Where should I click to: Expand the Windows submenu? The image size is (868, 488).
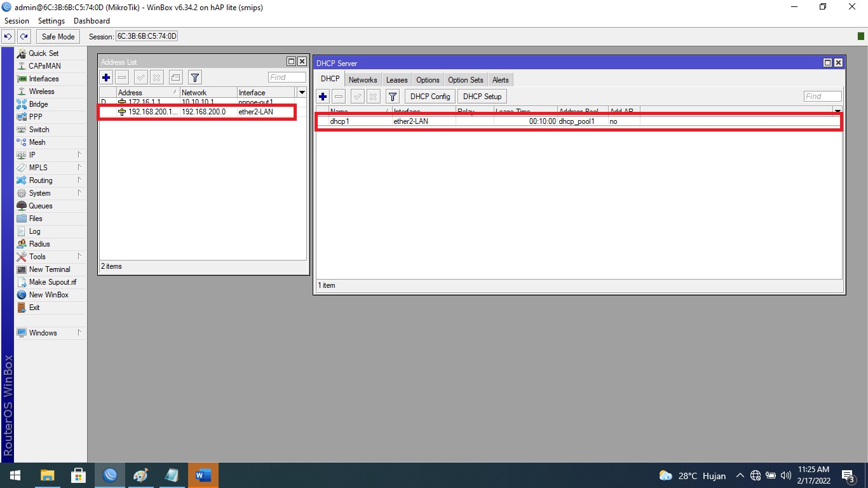tap(50, 333)
